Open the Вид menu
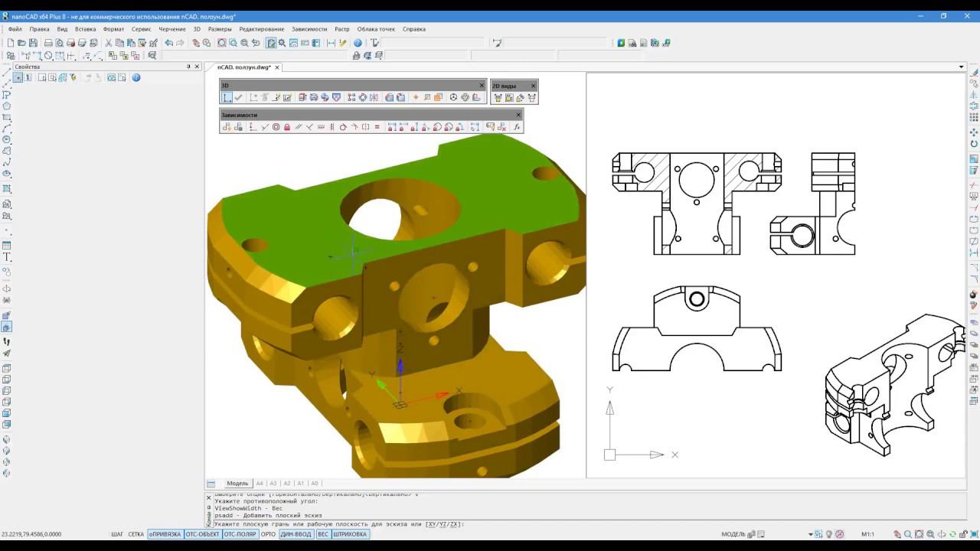The image size is (980, 551). 62,29
